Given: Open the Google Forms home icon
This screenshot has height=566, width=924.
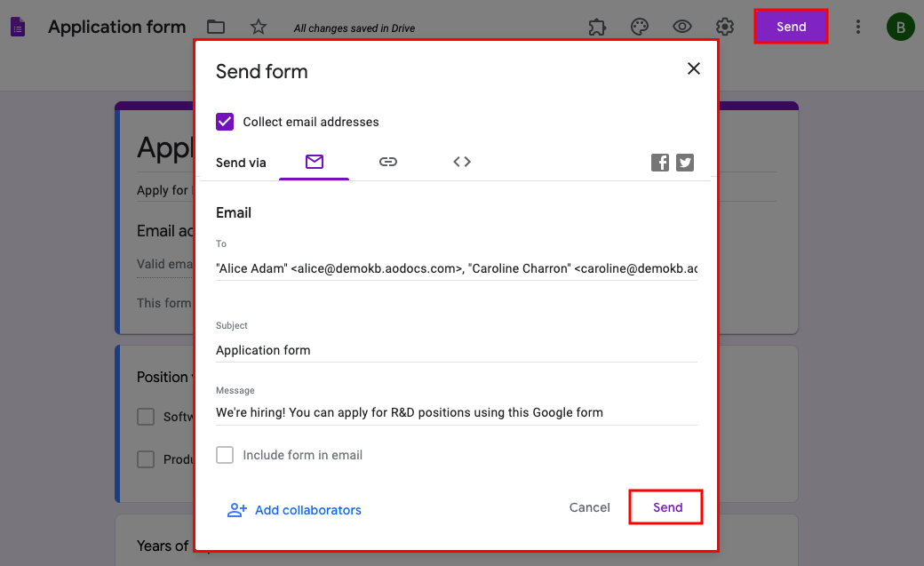Looking at the screenshot, I should click(x=18, y=27).
